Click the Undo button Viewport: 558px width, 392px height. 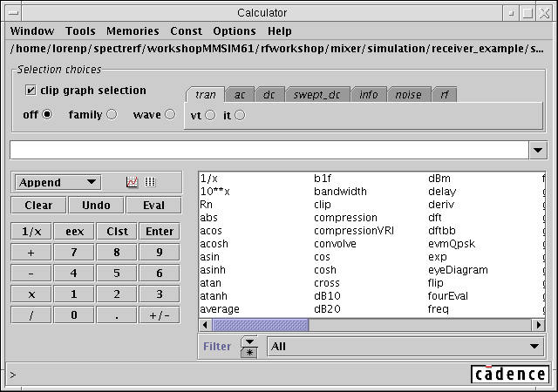pos(96,206)
